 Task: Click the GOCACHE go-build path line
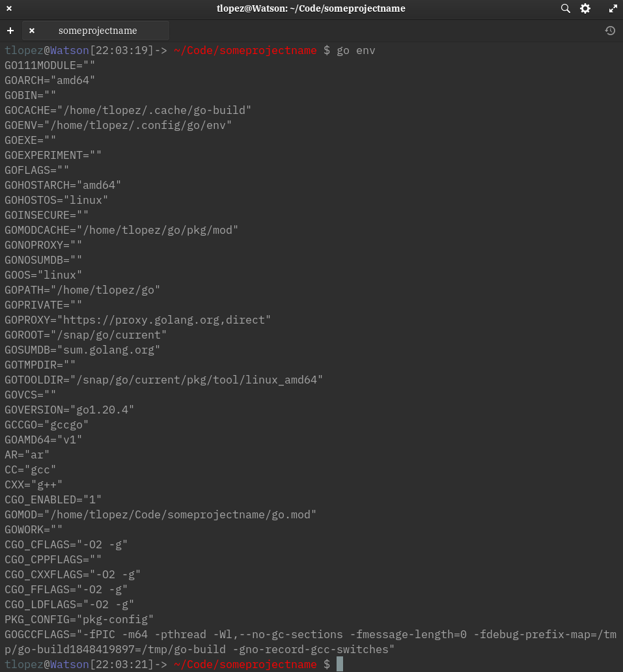click(x=128, y=110)
